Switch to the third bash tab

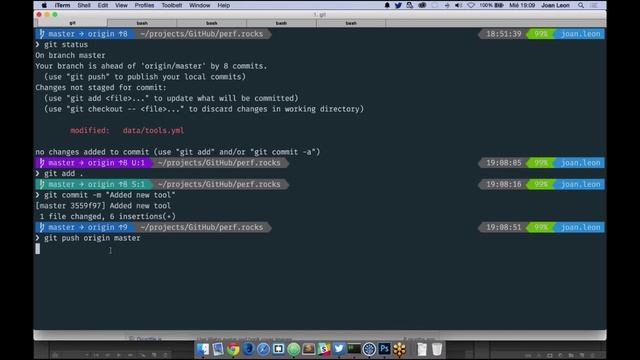[x=211, y=23]
